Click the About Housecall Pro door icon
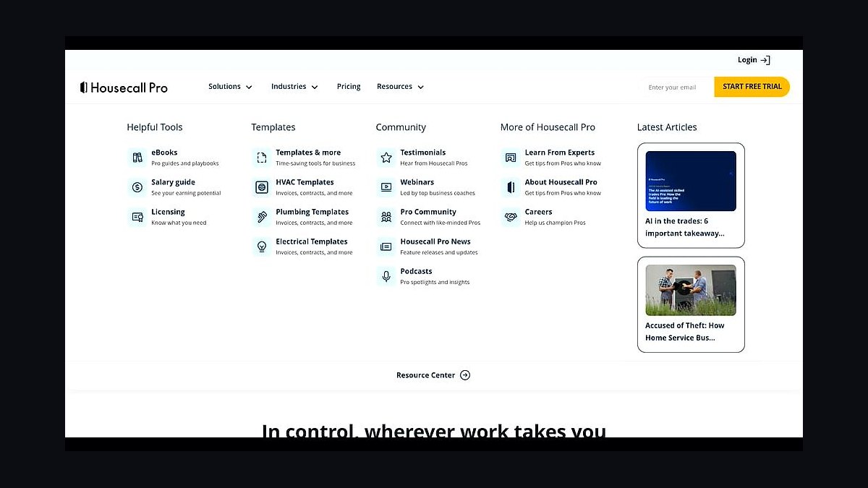Screen dimensions: 868x488 click(511, 187)
